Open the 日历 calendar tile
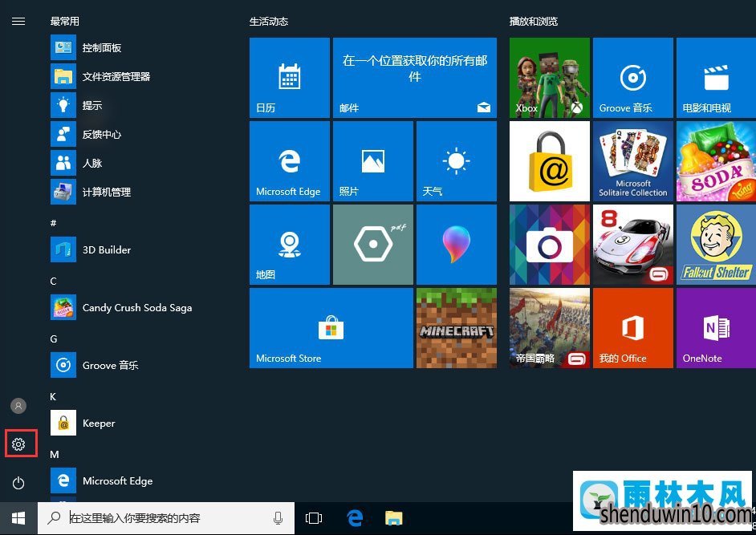The image size is (756, 535). 289,78
